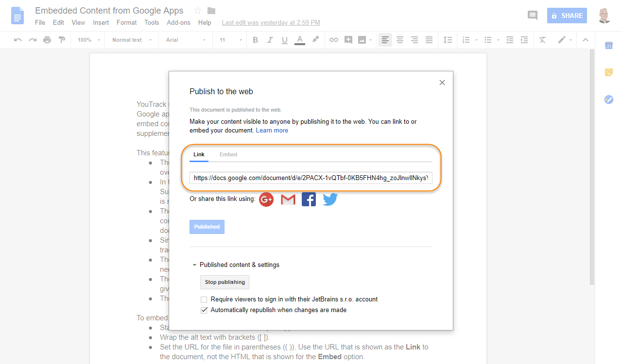Share the link via Google+

[266, 199]
